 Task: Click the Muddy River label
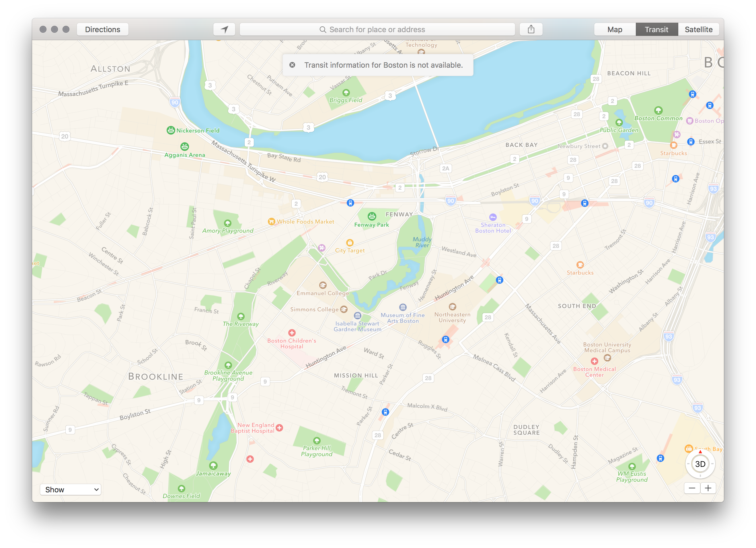coord(422,242)
